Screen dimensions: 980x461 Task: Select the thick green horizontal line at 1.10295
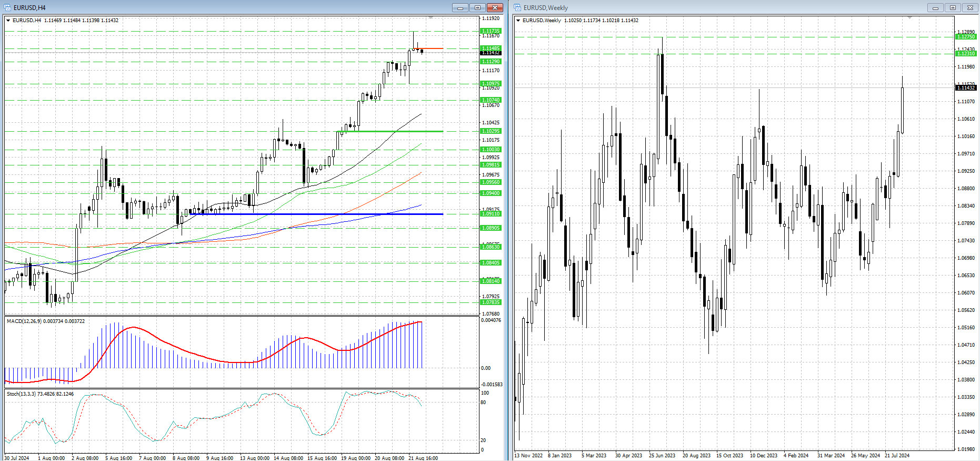[x=390, y=131]
